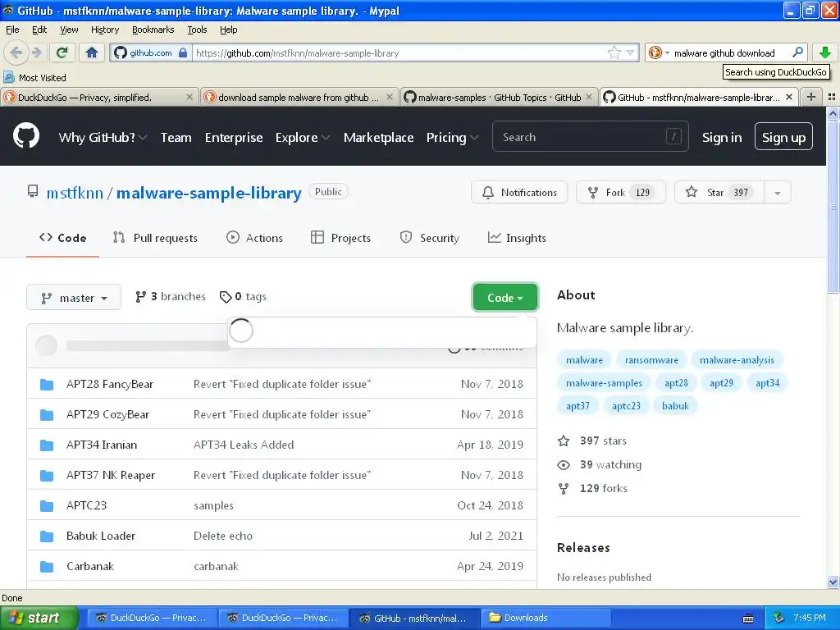Open the list all tabs icon

pyautogui.click(x=832, y=97)
